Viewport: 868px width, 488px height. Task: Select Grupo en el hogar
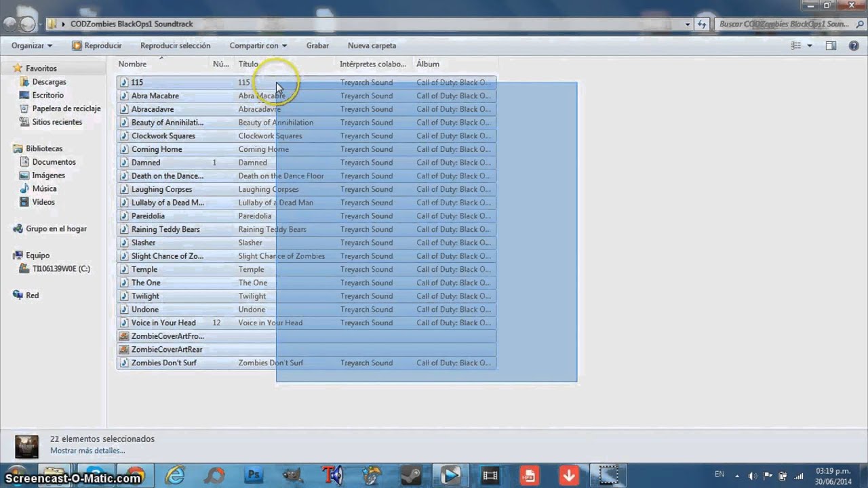(56, 229)
